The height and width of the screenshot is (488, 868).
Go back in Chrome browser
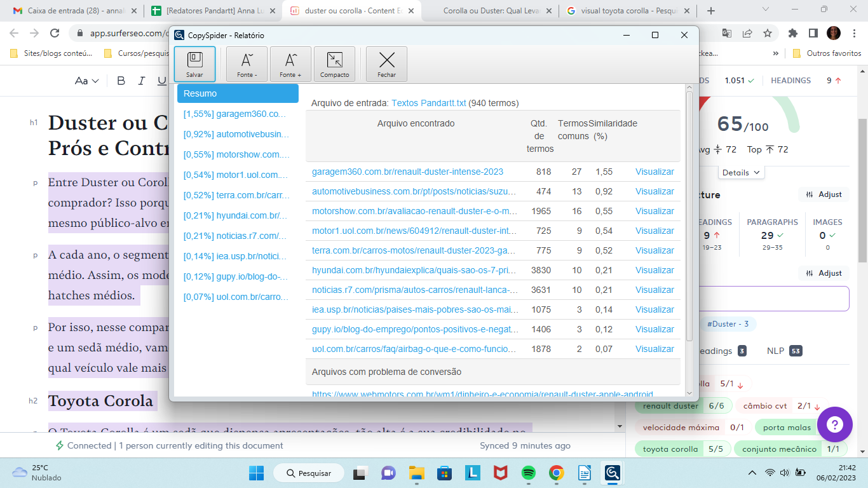pyautogui.click(x=14, y=33)
